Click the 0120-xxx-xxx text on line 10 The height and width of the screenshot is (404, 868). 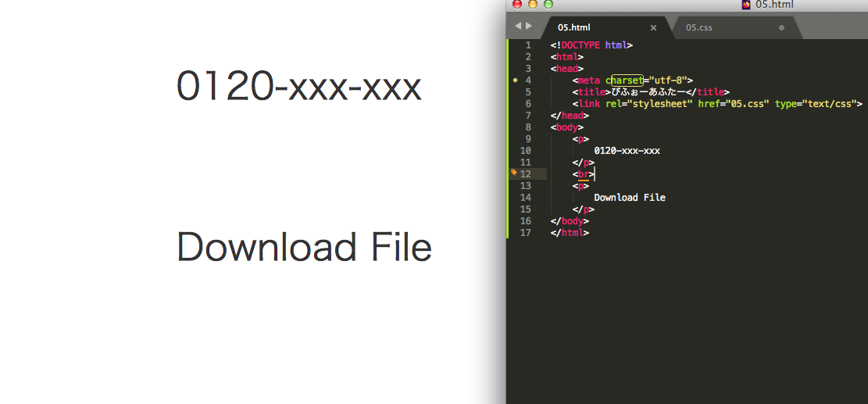(627, 151)
